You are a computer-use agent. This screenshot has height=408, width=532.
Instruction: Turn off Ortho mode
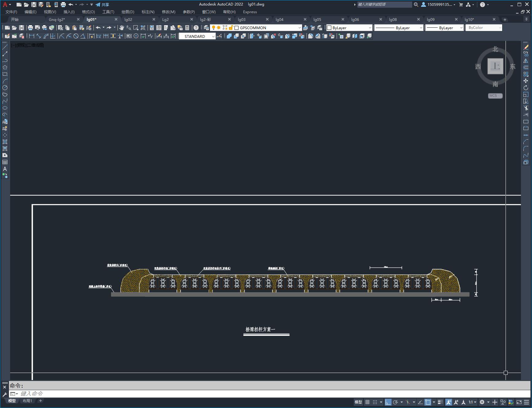[388, 402]
